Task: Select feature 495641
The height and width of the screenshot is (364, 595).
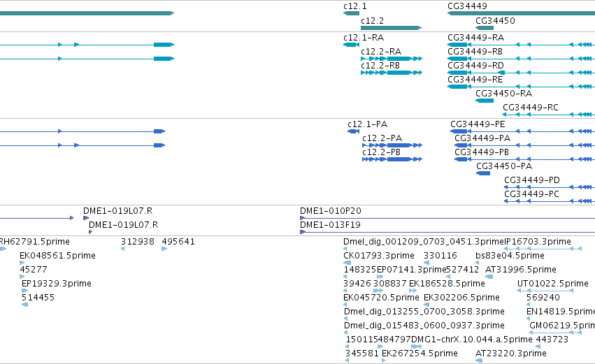Action: pos(164,249)
